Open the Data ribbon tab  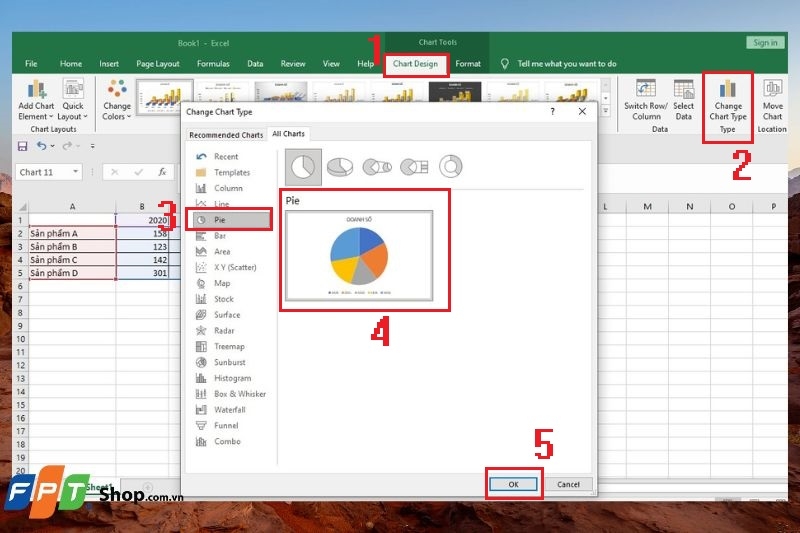255,64
